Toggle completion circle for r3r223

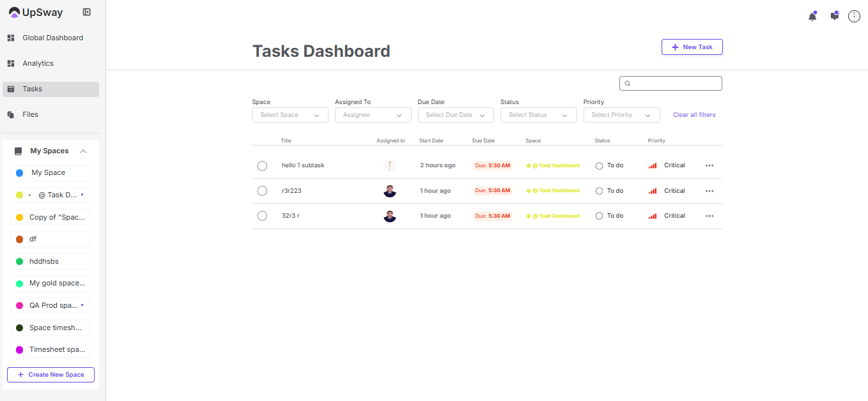pos(262,191)
